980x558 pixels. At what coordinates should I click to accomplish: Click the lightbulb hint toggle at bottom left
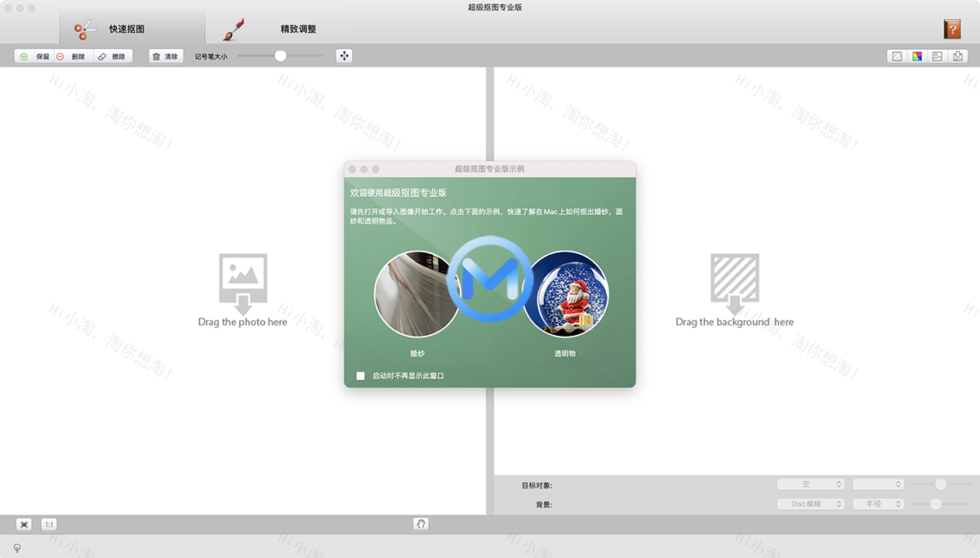click(16, 548)
